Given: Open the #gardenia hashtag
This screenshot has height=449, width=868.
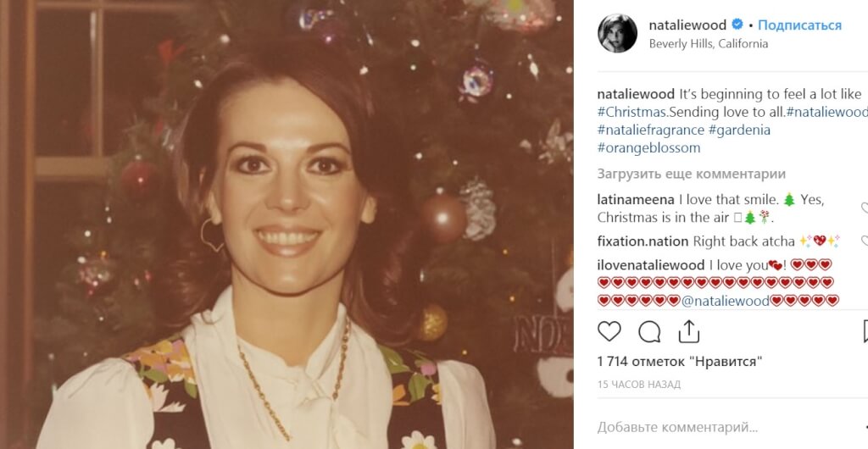Looking at the screenshot, I should tap(739, 130).
